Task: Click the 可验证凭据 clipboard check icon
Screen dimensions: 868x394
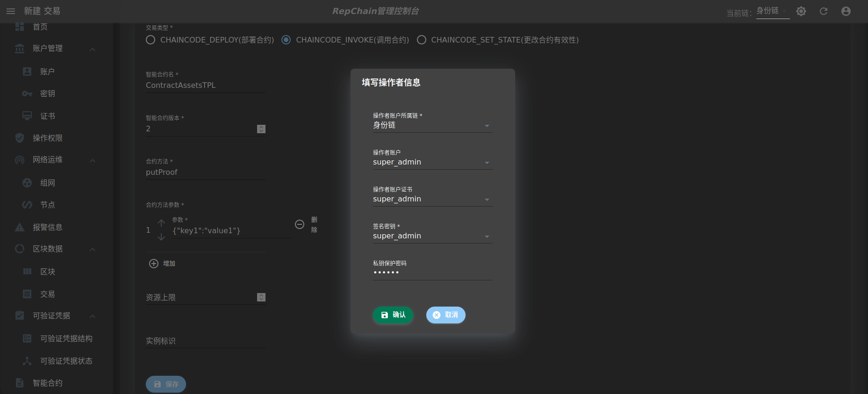Action: (20, 315)
